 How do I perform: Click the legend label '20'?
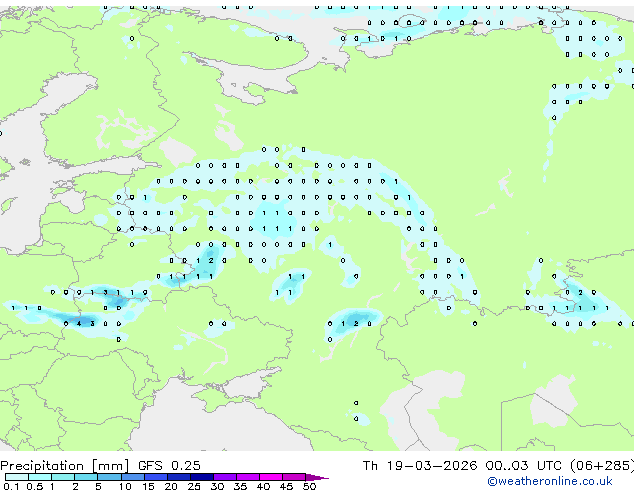click(171, 486)
